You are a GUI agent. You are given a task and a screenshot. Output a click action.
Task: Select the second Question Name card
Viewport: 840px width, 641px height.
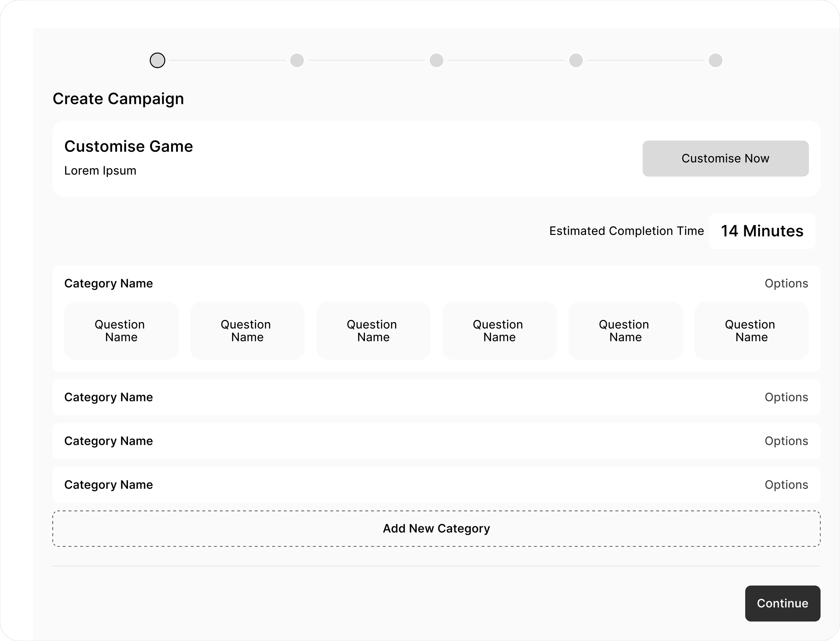(247, 330)
